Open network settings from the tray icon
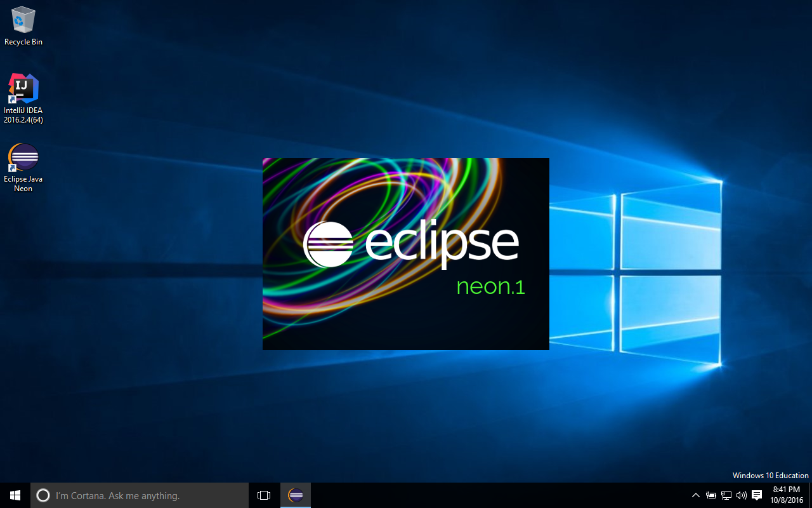This screenshot has width=812, height=508. [x=726, y=495]
